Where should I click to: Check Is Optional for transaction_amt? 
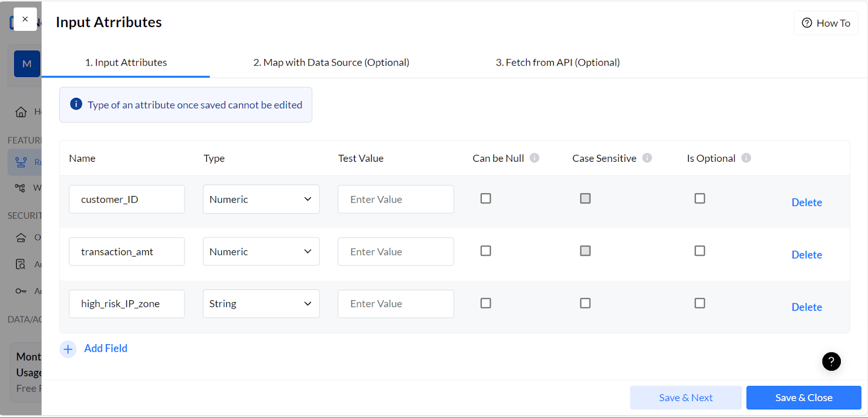(700, 251)
